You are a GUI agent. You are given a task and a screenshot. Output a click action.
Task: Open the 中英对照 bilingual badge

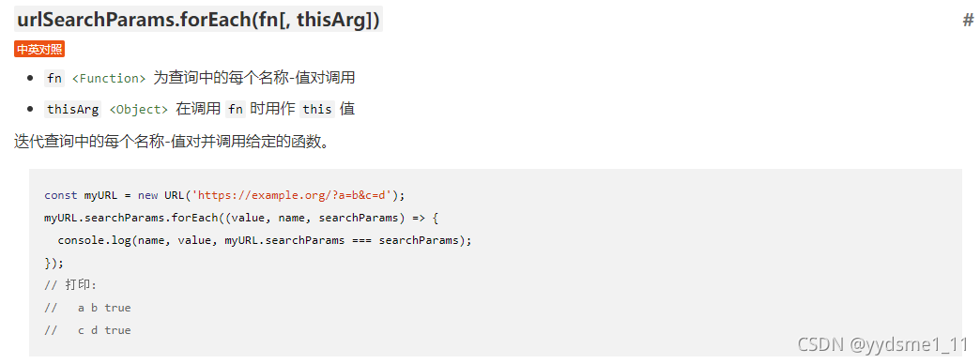coord(39,50)
